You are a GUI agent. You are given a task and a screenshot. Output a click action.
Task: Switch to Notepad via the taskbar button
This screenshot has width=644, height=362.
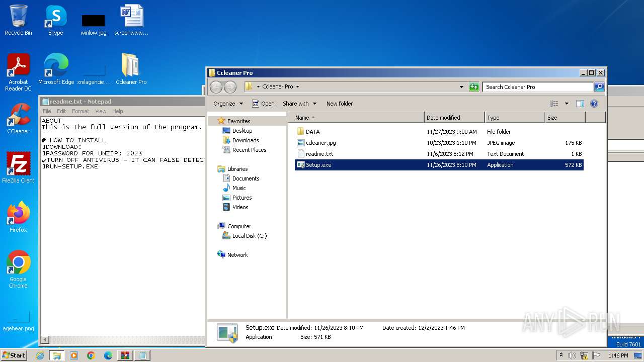tap(142, 355)
